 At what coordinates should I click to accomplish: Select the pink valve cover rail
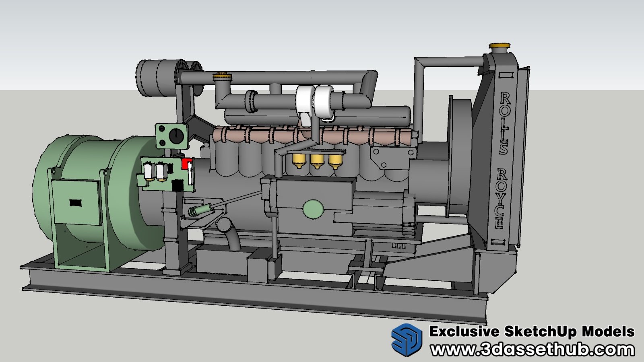tap(314, 136)
